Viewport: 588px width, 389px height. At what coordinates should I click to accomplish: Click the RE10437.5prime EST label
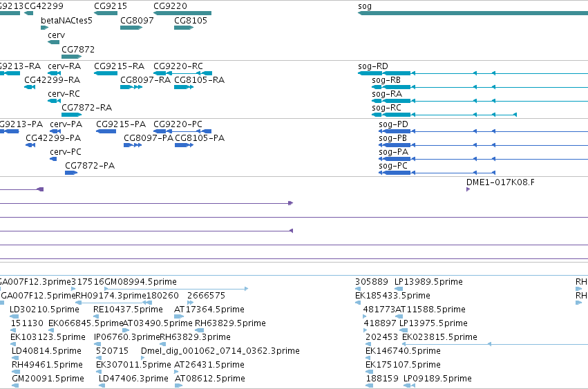129,310
